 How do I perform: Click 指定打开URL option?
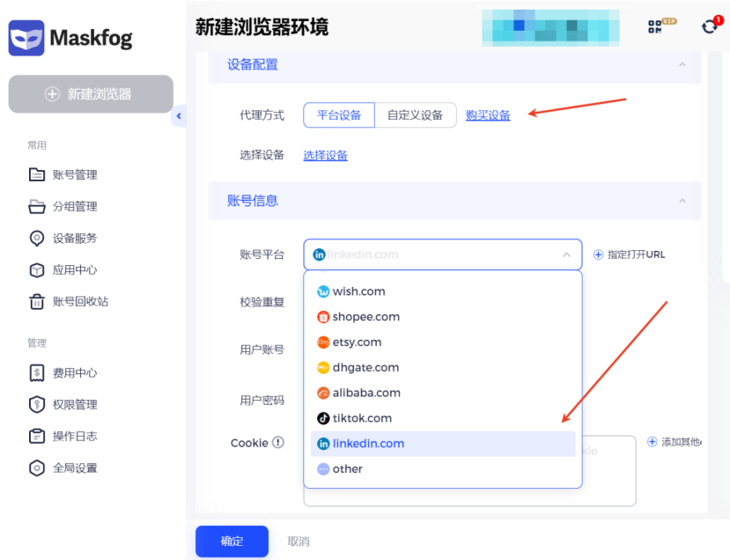[629, 254]
